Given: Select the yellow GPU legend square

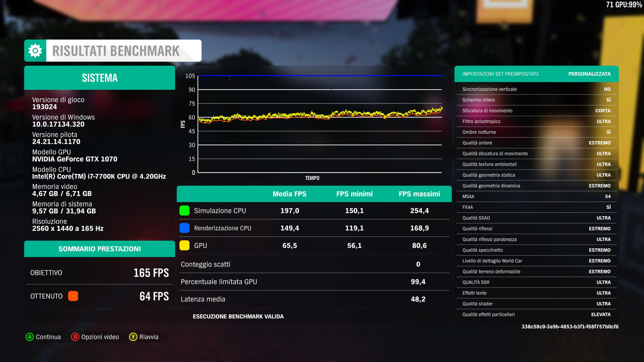Looking at the screenshot, I should [184, 245].
